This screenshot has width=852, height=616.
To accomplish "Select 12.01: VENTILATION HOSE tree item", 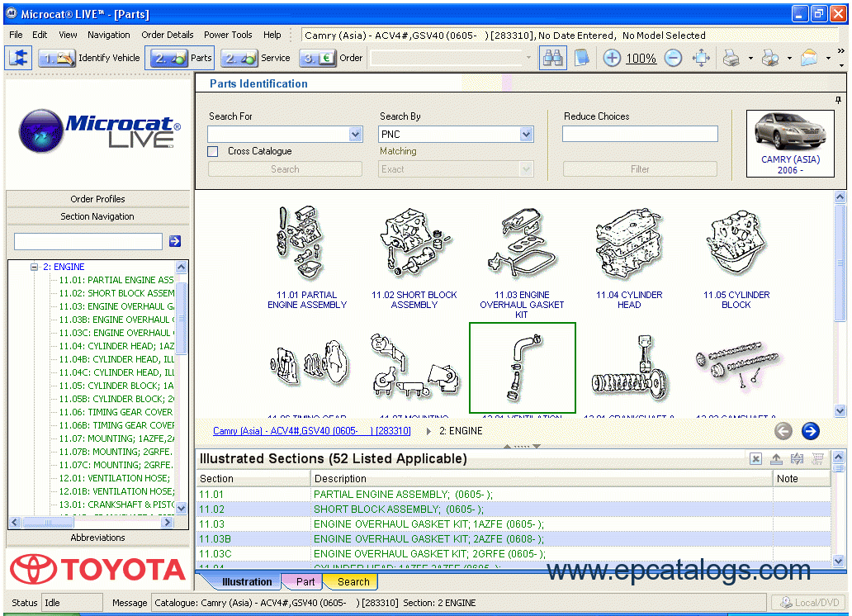I will [x=115, y=478].
